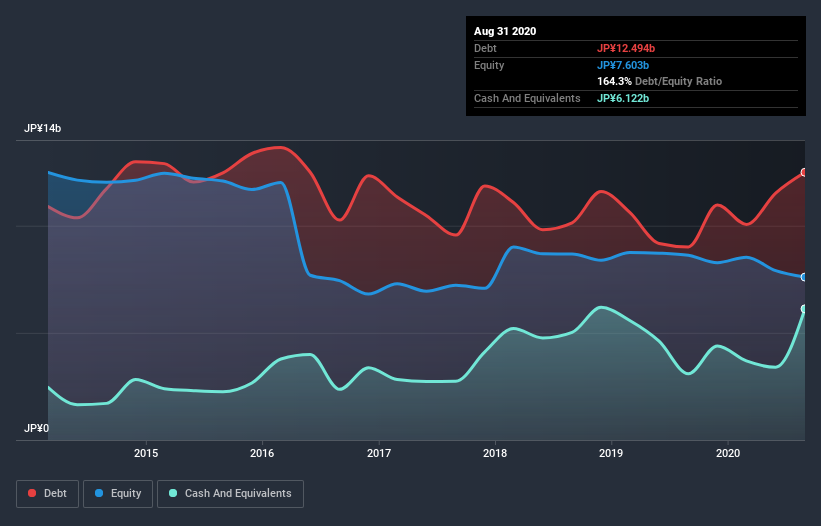Click the tooltip Equity row label
This screenshot has height=526, width=821.
pos(489,65)
